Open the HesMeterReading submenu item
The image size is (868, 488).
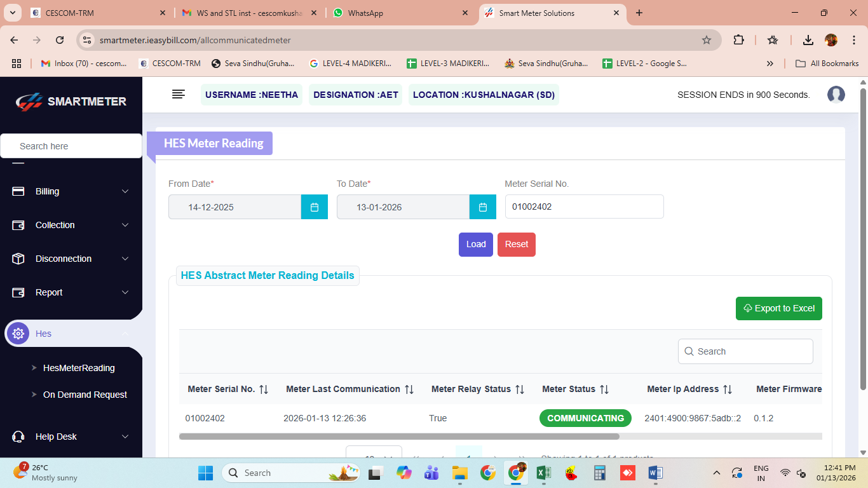coord(79,368)
